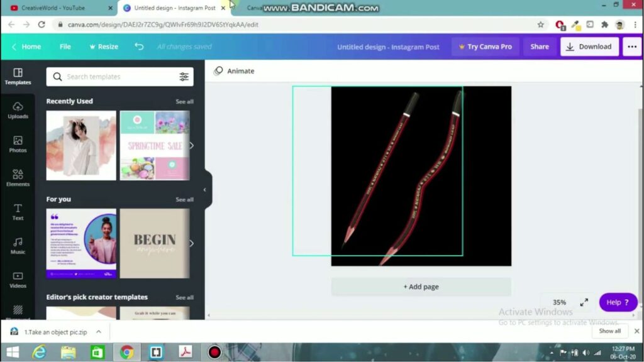Select the Springtime Sale template thumbnail

click(155, 145)
